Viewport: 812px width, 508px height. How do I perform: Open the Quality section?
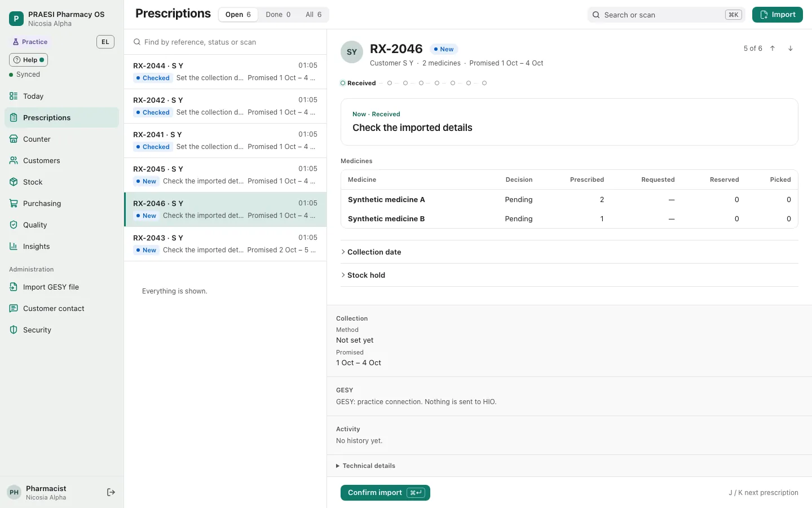pos(62,225)
